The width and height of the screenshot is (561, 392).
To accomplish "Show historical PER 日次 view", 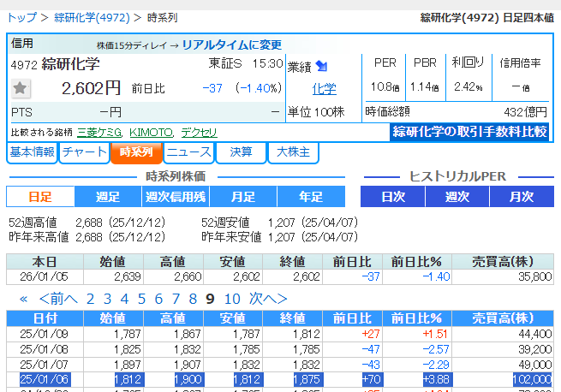I will [393, 197].
